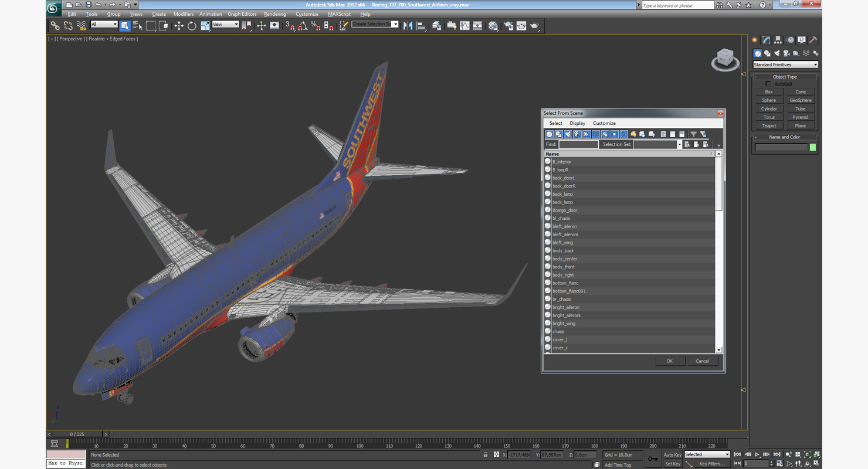Activate the Select Object tool

coord(125,26)
